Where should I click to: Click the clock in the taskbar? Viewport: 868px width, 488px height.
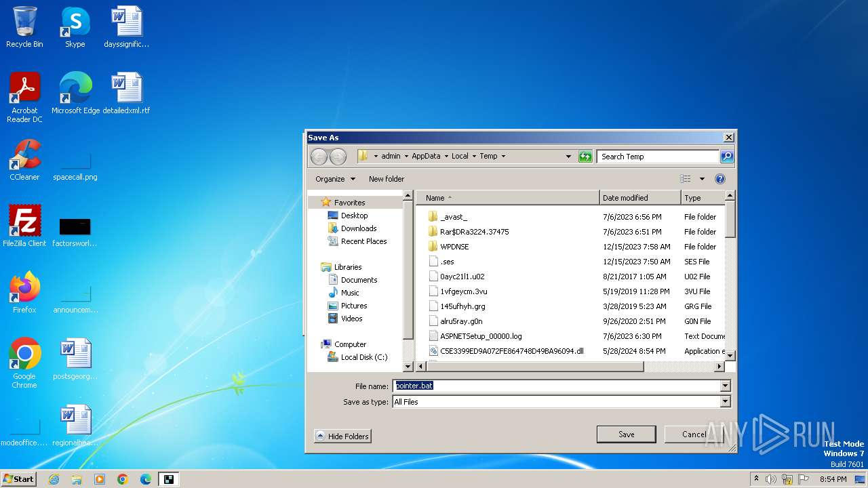[x=833, y=479]
